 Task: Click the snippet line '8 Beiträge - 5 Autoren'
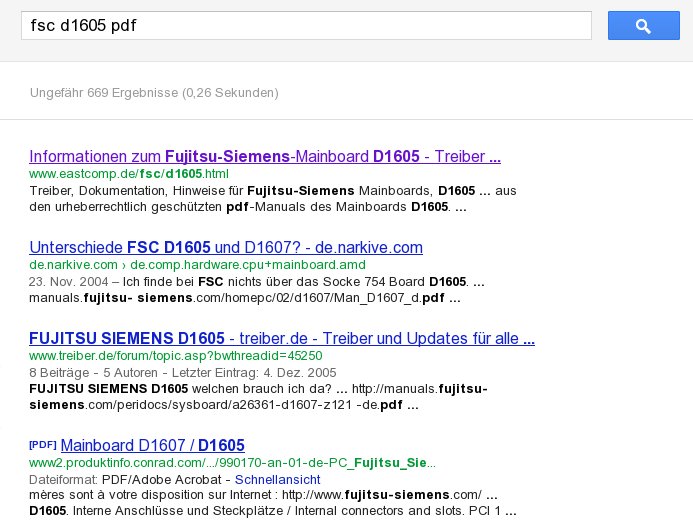tap(183, 373)
